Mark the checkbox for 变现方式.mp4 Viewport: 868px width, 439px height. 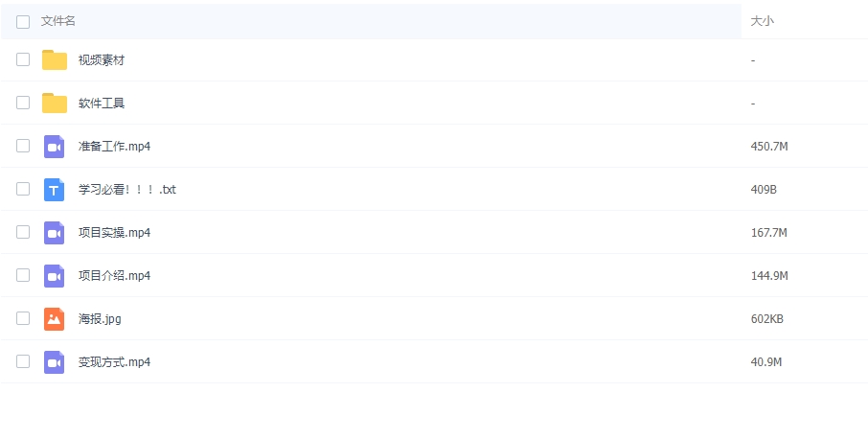[23, 361]
